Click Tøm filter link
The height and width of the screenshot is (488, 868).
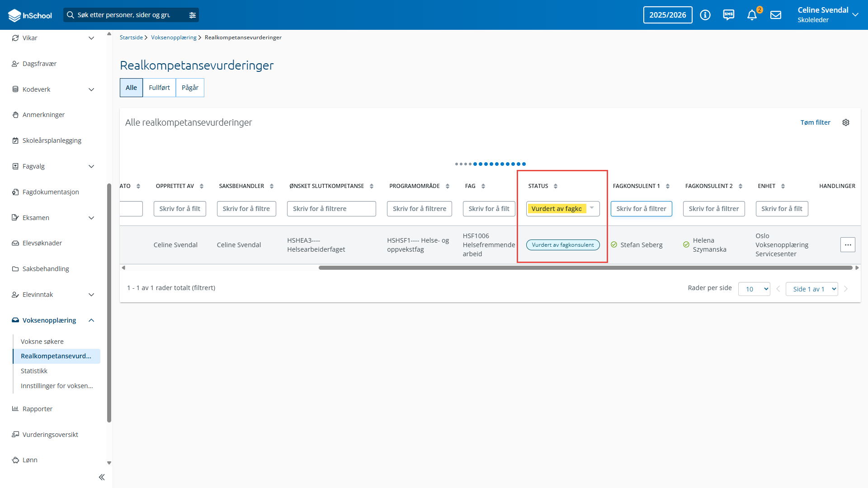815,122
